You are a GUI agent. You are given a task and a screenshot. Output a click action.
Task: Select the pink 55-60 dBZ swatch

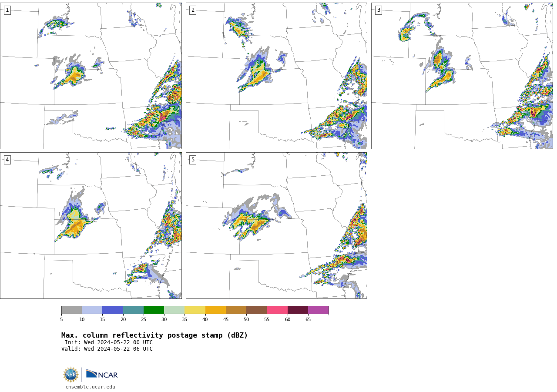tap(277, 310)
